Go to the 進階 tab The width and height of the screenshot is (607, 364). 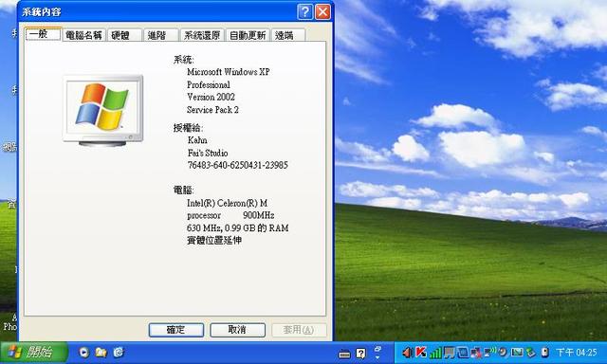(161, 35)
